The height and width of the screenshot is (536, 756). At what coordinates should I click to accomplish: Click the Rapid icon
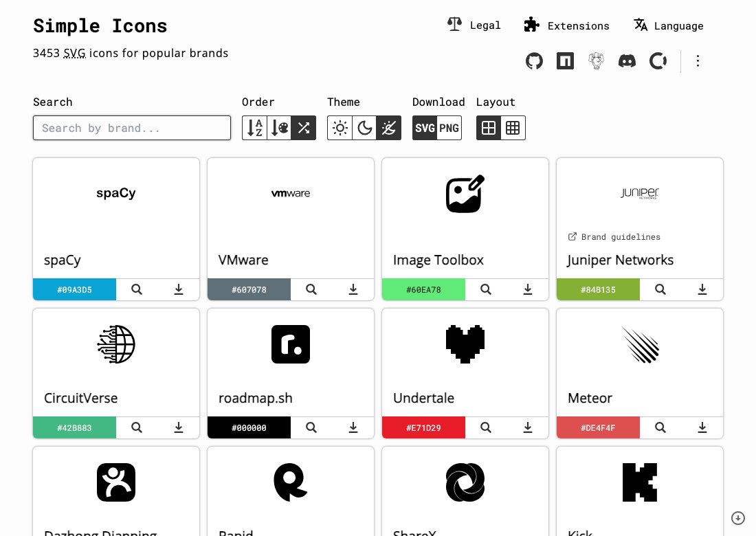pyautogui.click(x=291, y=482)
